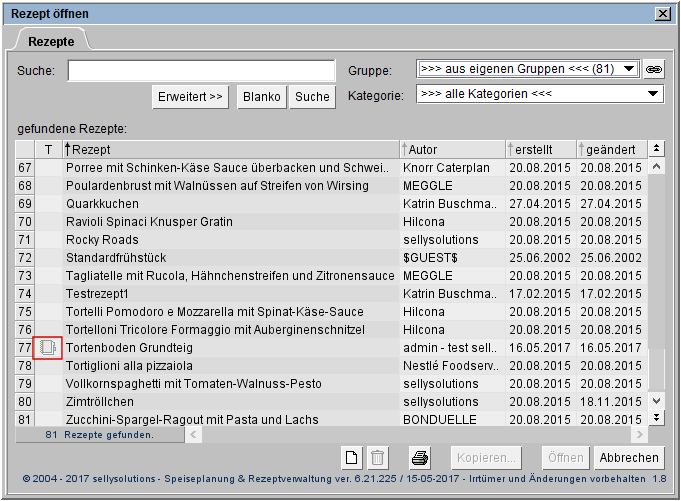
Task: Select the Rocky Roads recipe row
Action: pos(230,239)
